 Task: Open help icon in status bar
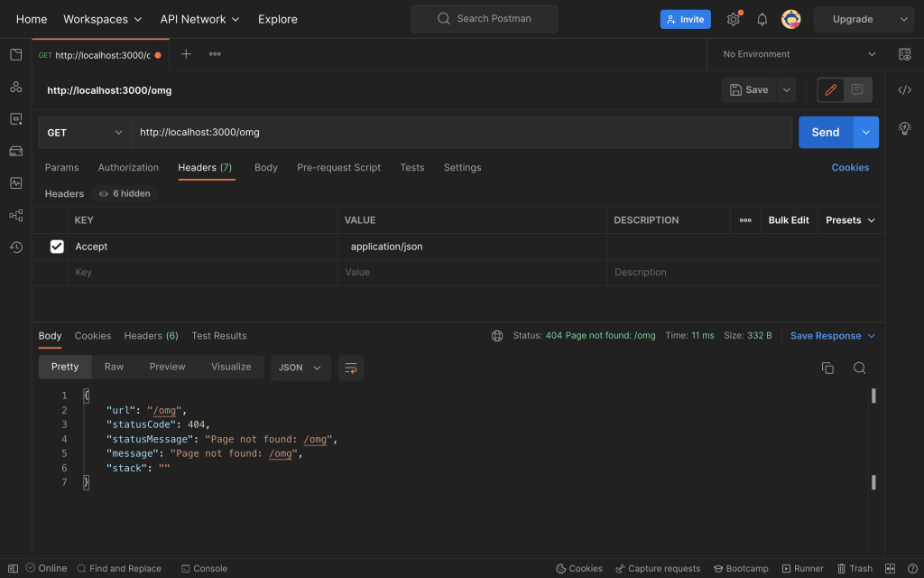pyautogui.click(x=912, y=569)
